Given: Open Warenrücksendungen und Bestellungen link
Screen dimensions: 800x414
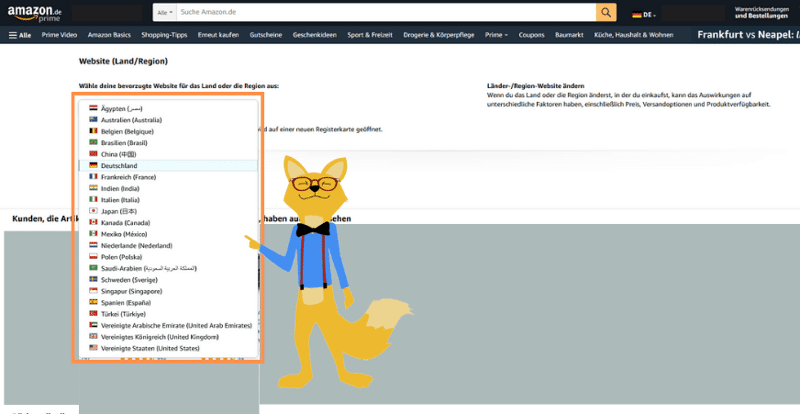Looking at the screenshot, I should pos(765,14).
